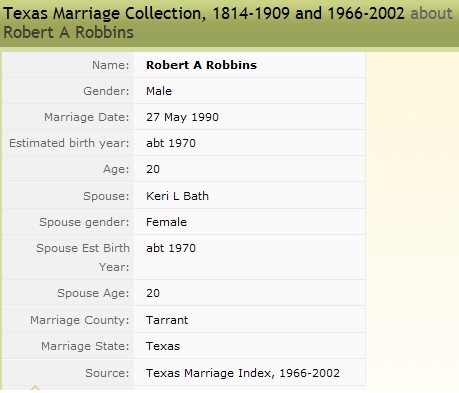Click the Marriage County value Tarrant

[167, 320]
